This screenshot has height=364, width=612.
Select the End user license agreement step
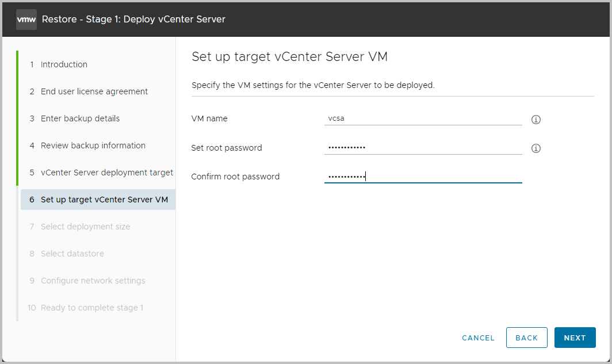point(94,91)
